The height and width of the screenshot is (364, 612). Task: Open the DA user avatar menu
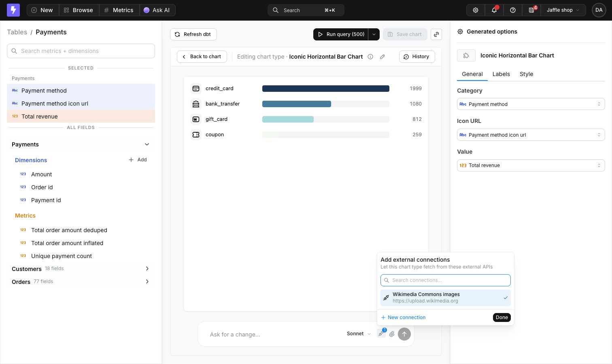pos(599,10)
